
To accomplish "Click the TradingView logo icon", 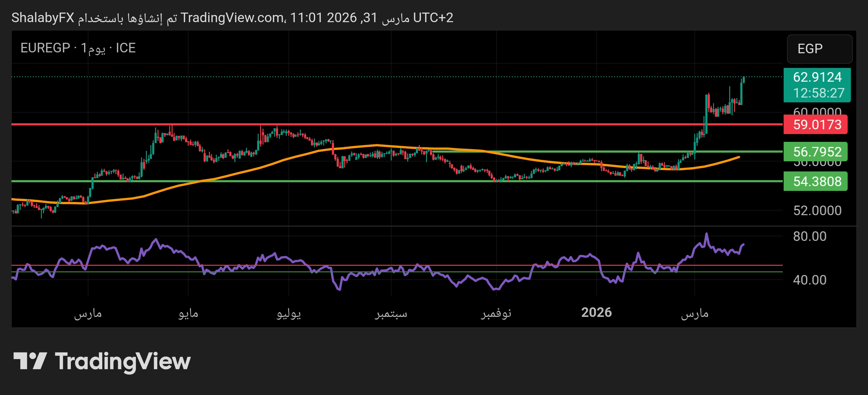I will pyautogui.click(x=30, y=361).
